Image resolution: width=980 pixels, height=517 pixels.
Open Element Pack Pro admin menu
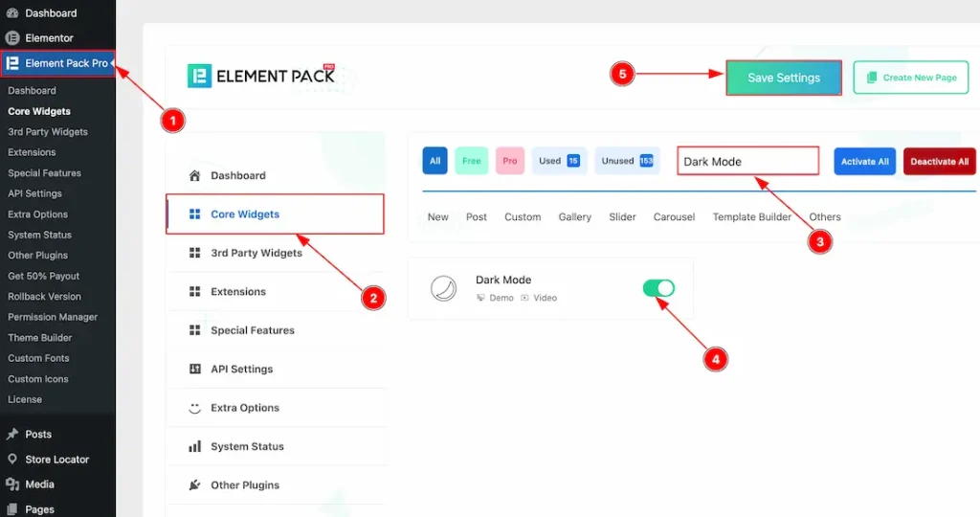click(57, 64)
